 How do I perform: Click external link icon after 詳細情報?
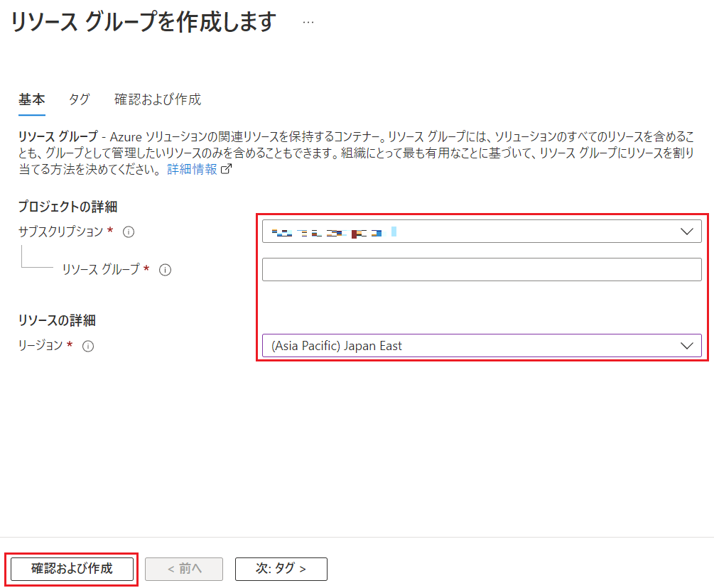click(x=227, y=170)
